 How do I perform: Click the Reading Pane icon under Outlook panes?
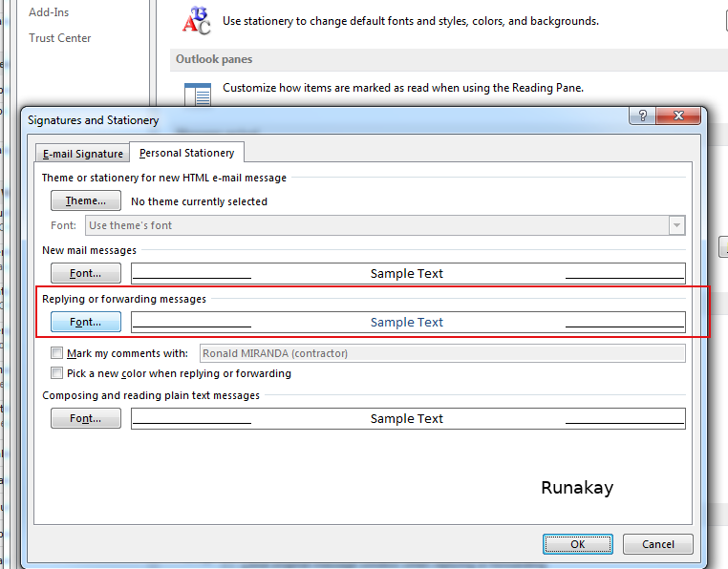[x=198, y=95]
